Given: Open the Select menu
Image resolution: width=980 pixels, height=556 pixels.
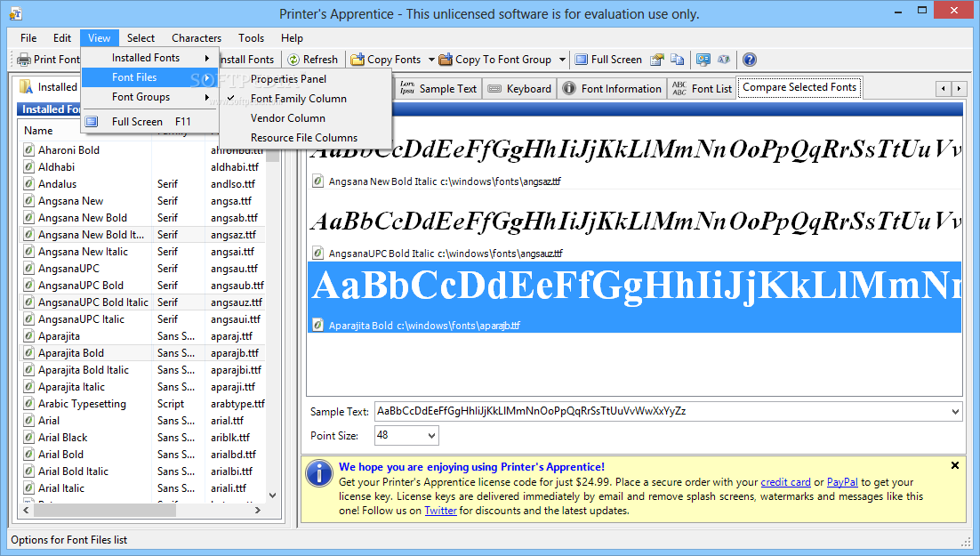Looking at the screenshot, I should coord(141,38).
